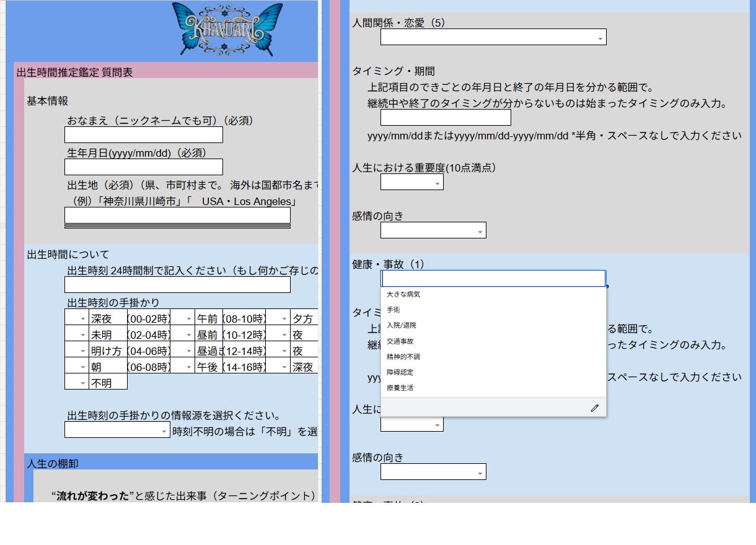Open dropdown beside 朝（06-08時）
The height and width of the screenshot is (545, 756).
(x=77, y=366)
